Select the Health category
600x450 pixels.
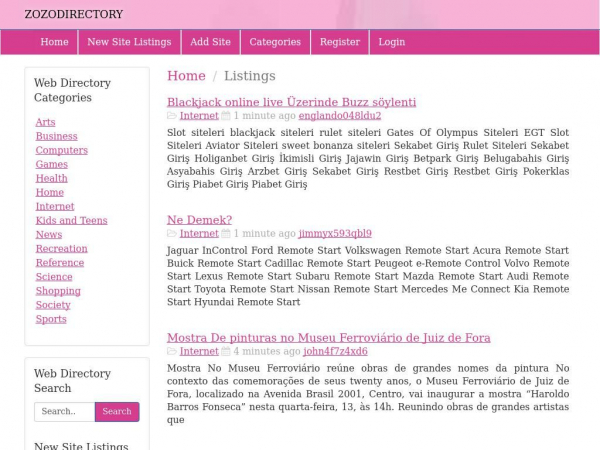click(x=52, y=178)
